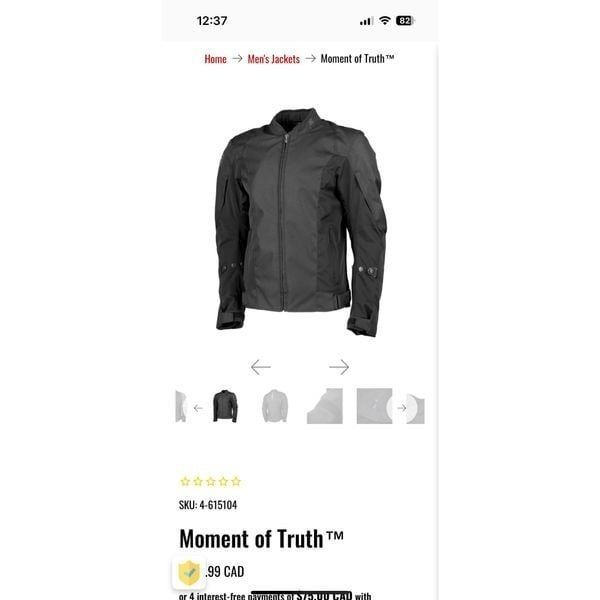The width and height of the screenshot is (600, 600).
Task: Click the thumbnail strip right arrow
Action: pyautogui.click(x=402, y=408)
